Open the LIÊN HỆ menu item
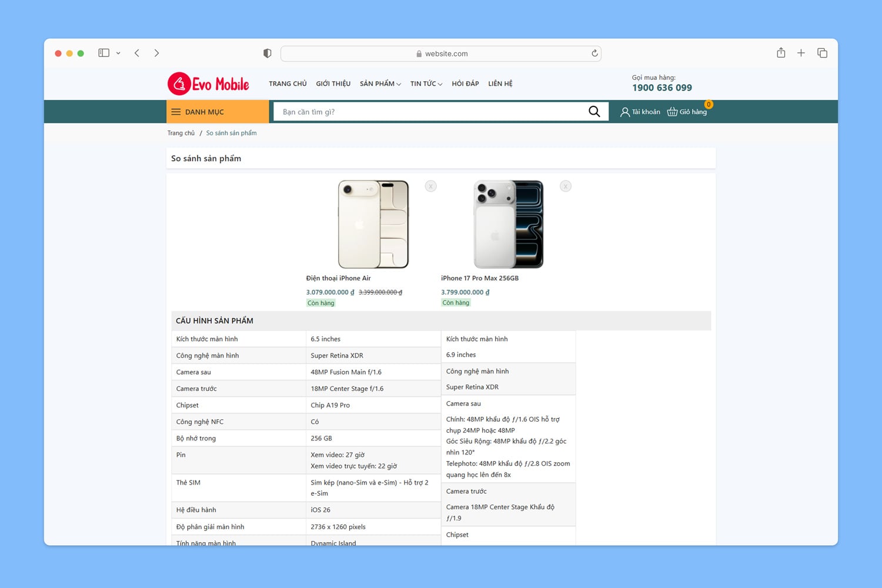 pos(500,83)
